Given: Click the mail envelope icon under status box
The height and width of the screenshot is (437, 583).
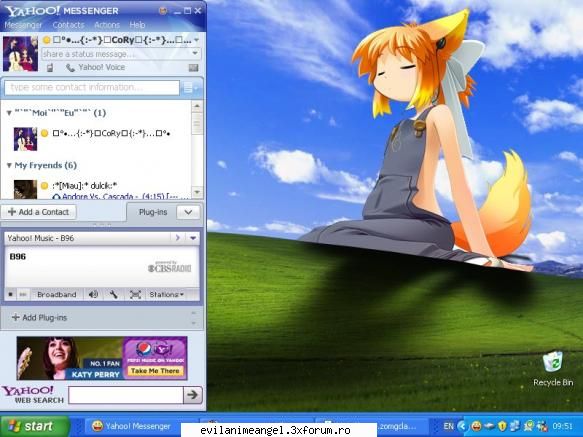Looking at the screenshot, I should tap(193, 67).
